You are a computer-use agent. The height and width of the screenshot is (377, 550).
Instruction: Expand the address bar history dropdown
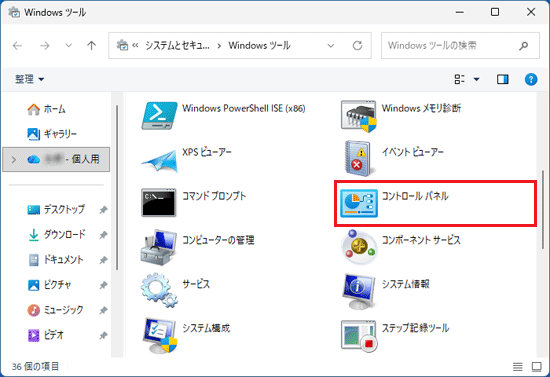click(x=330, y=46)
